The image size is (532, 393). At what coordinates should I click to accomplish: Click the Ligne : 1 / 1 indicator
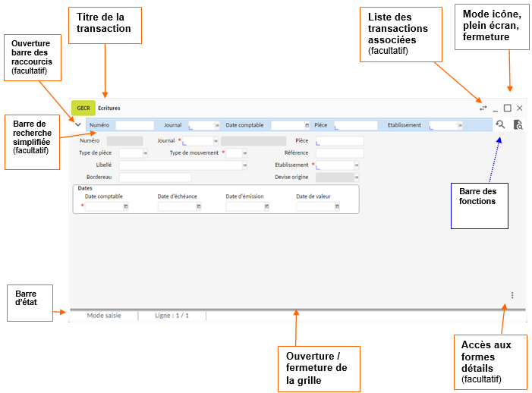172,315
